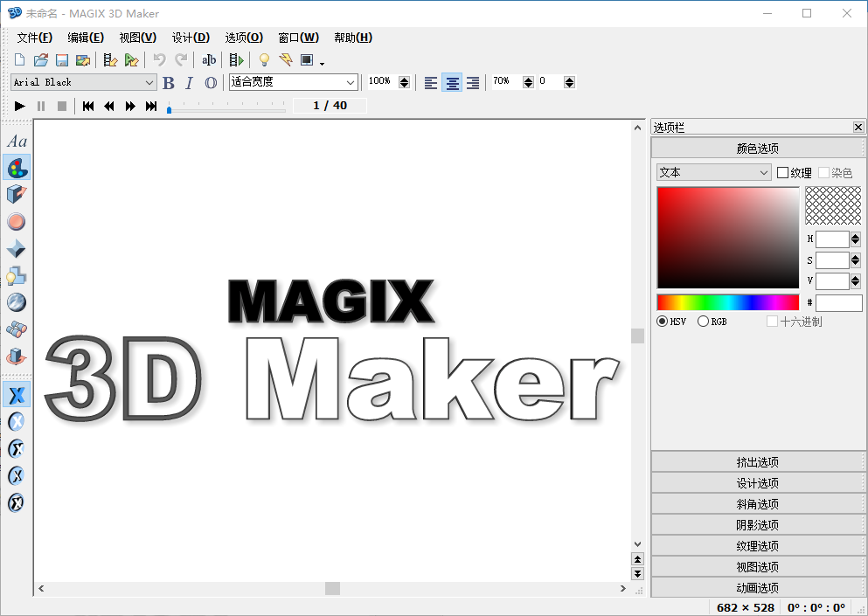Open the Arial Black font dropdown

coord(84,82)
